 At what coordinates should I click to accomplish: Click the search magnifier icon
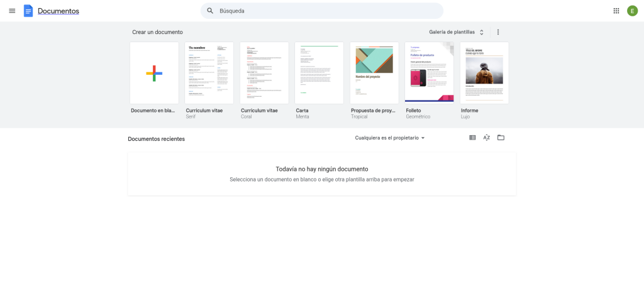tap(210, 11)
